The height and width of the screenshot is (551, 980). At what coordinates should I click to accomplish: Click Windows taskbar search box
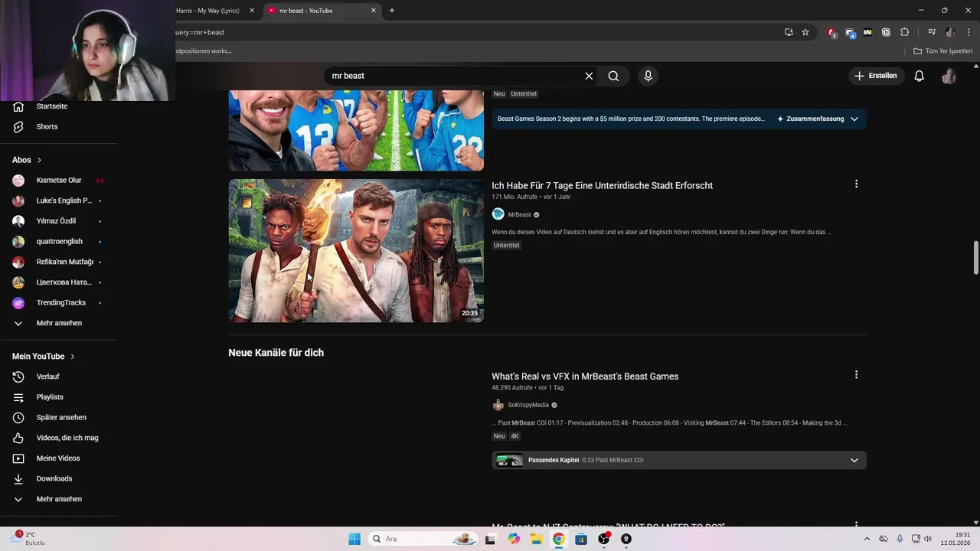423,539
